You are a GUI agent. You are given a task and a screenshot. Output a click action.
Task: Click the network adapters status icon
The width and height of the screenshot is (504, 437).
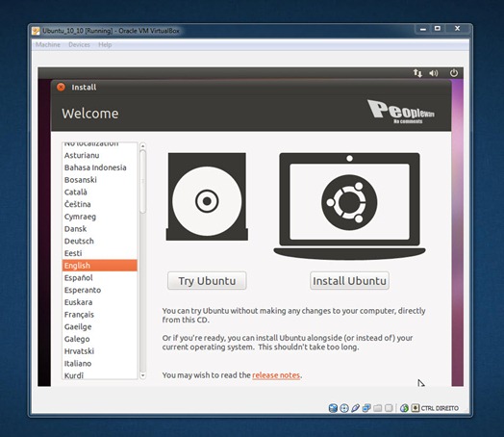366,408
